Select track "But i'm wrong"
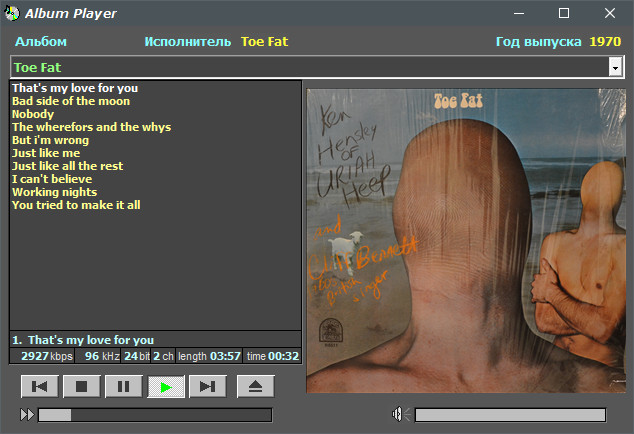 [x=50, y=140]
